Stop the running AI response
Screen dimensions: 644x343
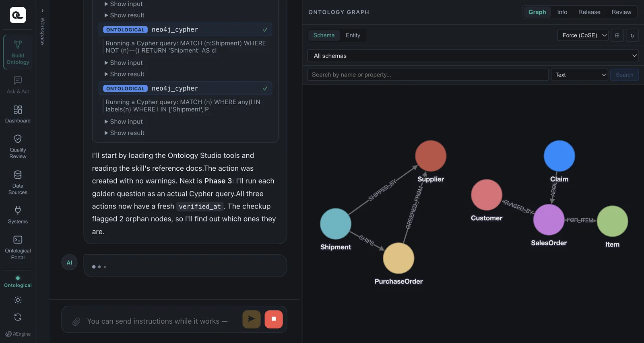[x=274, y=319]
